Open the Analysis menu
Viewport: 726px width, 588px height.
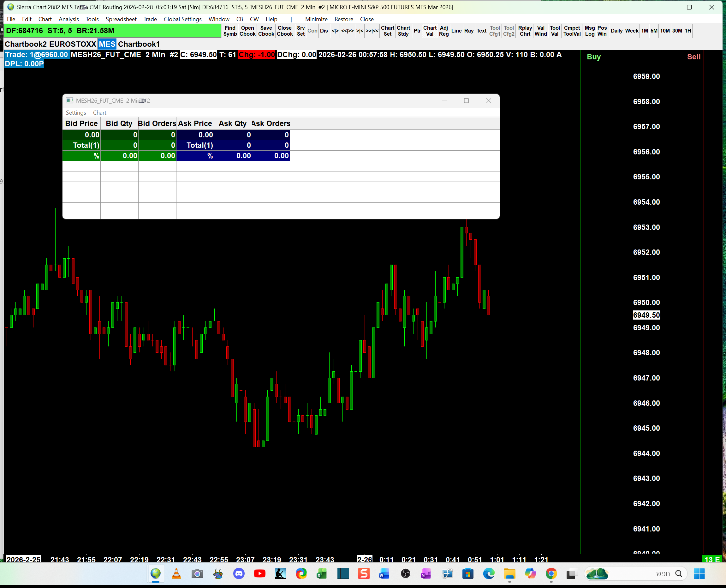click(68, 19)
